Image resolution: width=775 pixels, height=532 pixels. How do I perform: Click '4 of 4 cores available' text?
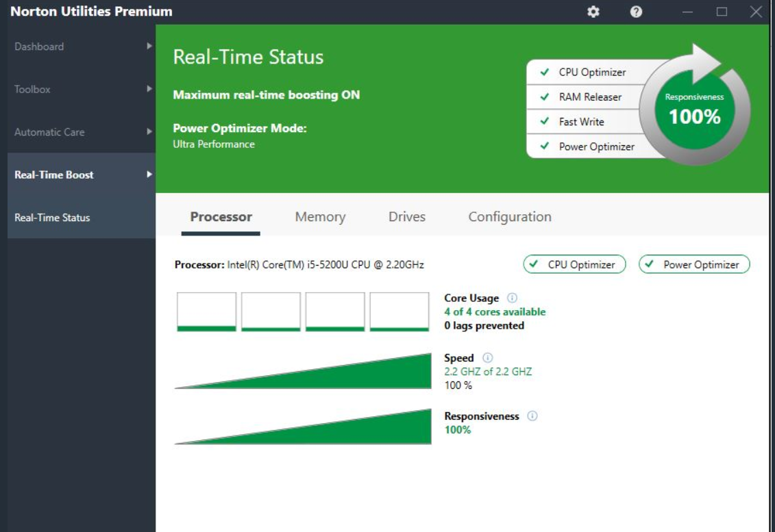[495, 312]
